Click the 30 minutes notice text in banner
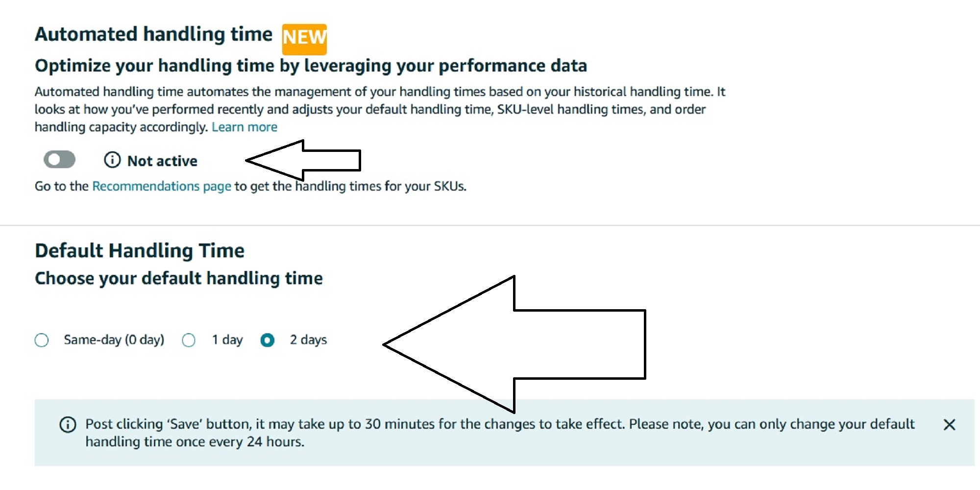Viewport: 980px width, 490px height. [x=500, y=433]
